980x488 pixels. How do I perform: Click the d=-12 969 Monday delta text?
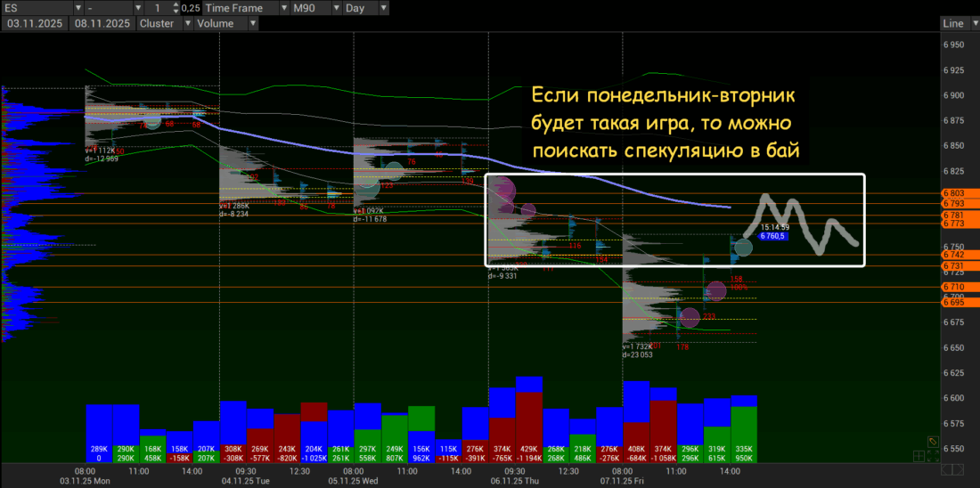[102, 159]
